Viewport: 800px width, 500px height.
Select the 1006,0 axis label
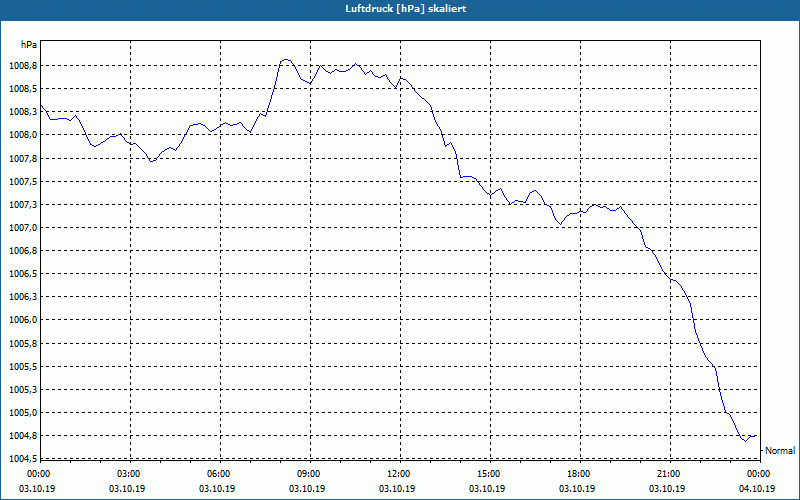(23, 320)
